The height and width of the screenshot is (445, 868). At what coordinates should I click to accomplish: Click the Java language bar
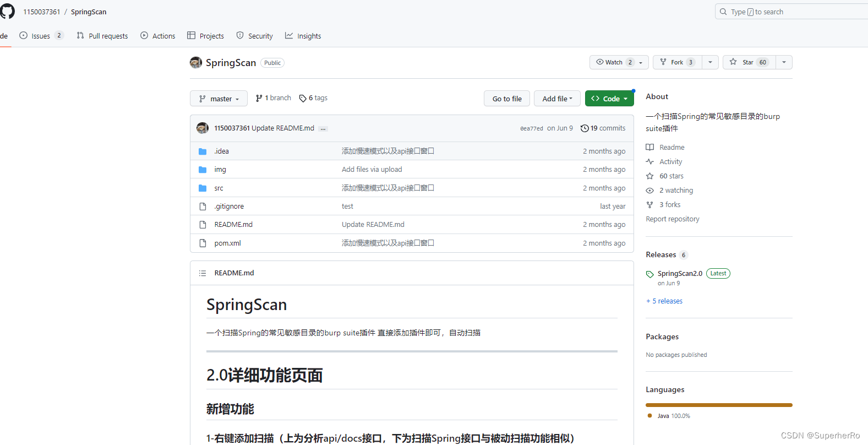pyautogui.click(x=719, y=405)
